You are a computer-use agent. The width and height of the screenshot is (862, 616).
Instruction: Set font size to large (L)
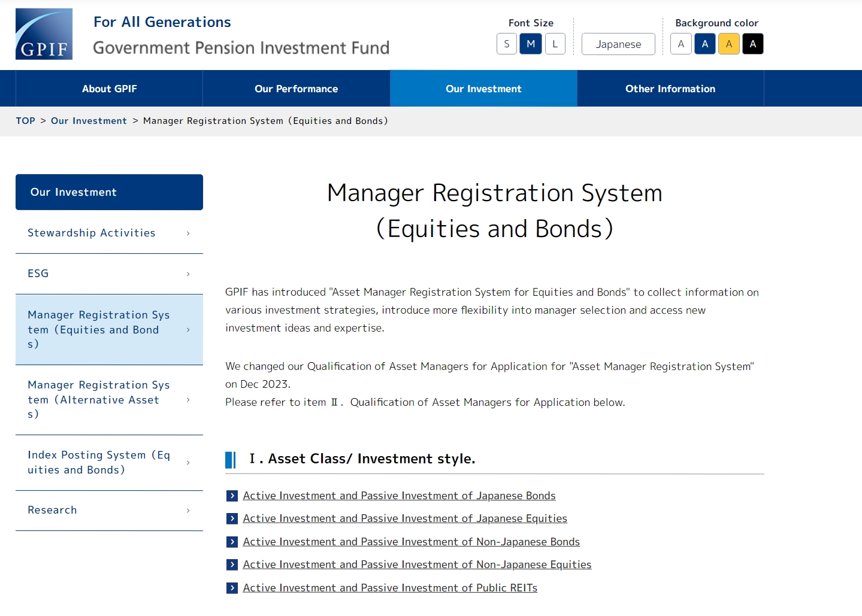click(x=555, y=44)
